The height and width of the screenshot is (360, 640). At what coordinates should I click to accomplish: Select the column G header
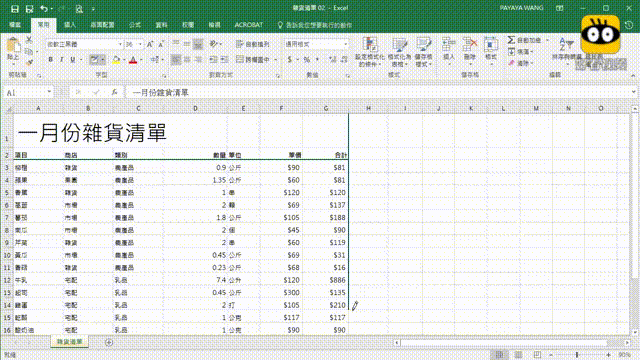click(325, 108)
